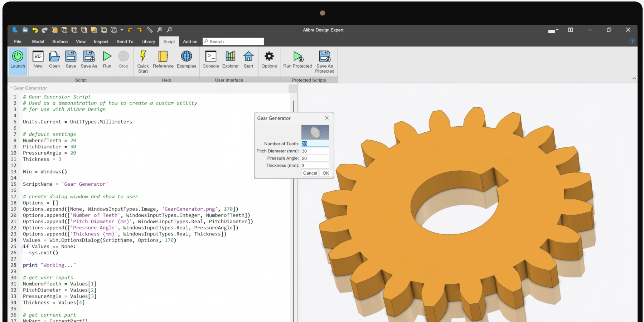
Task: Switch to the Inspect tab
Action: tap(101, 42)
